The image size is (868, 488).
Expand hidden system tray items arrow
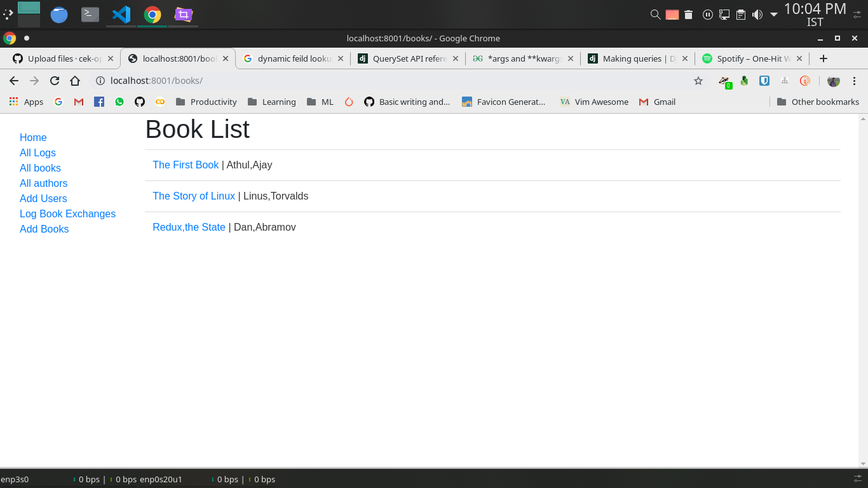(773, 15)
